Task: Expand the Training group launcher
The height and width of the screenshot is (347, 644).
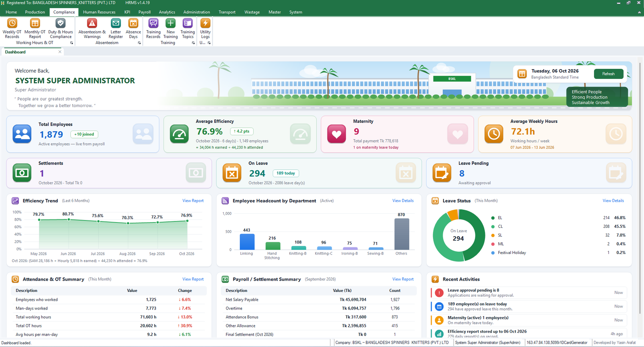Action: (x=193, y=43)
